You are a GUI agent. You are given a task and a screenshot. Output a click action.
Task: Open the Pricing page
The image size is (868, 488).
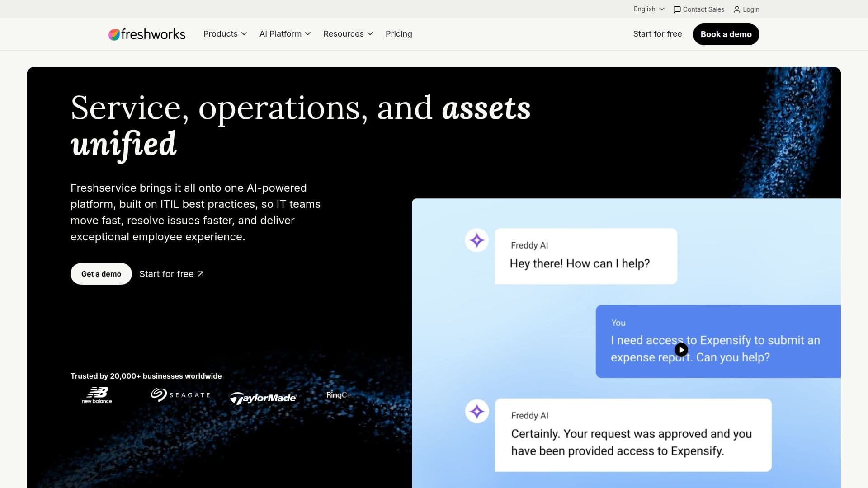[399, 34]
